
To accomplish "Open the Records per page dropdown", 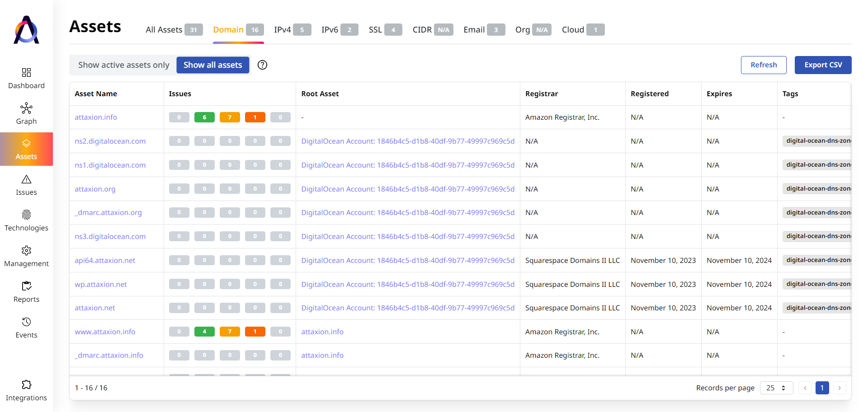I will tap(776, 388).
